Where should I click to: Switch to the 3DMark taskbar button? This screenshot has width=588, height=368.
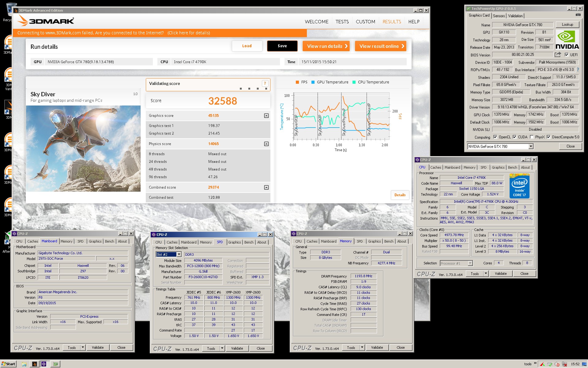pos(34,364)
